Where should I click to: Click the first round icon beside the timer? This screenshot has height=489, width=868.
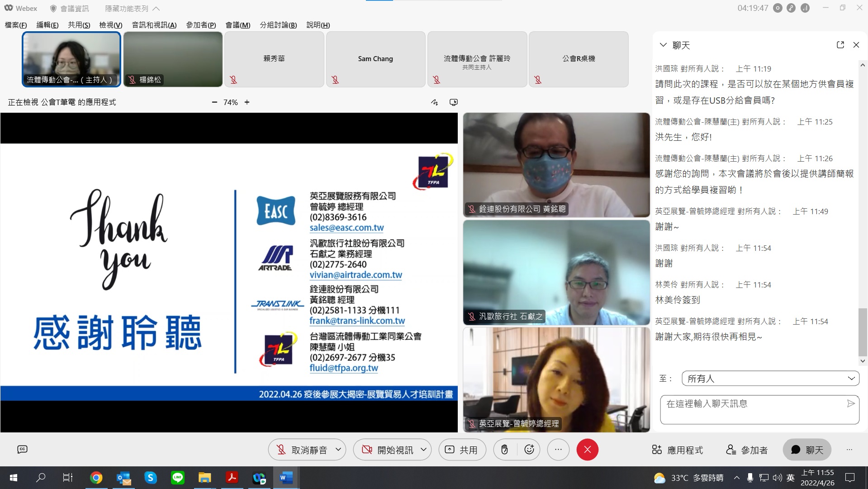tap(778, 8)
